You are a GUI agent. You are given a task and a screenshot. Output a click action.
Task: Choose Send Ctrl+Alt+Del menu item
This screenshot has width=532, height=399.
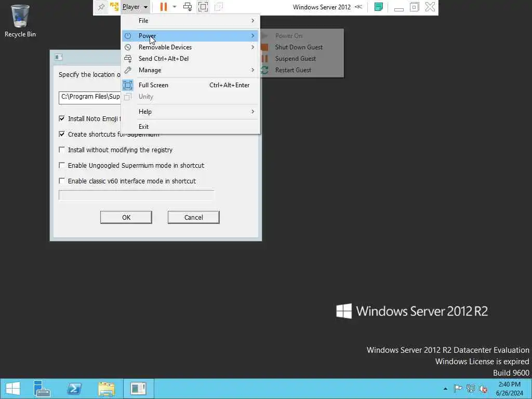click(190, 59)
